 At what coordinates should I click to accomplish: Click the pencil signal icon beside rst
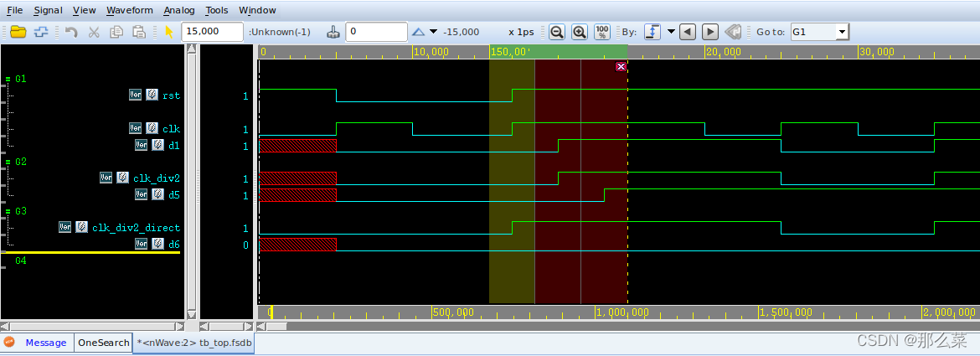[152, 95]
